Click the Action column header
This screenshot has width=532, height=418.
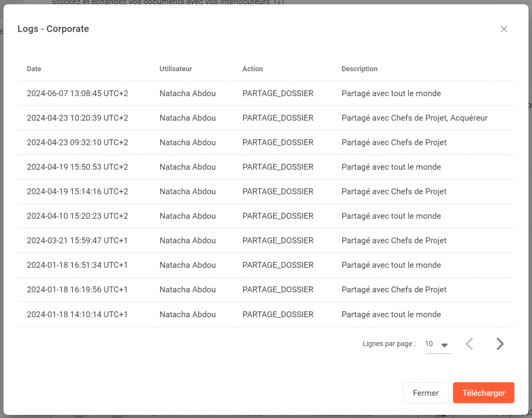252,69
